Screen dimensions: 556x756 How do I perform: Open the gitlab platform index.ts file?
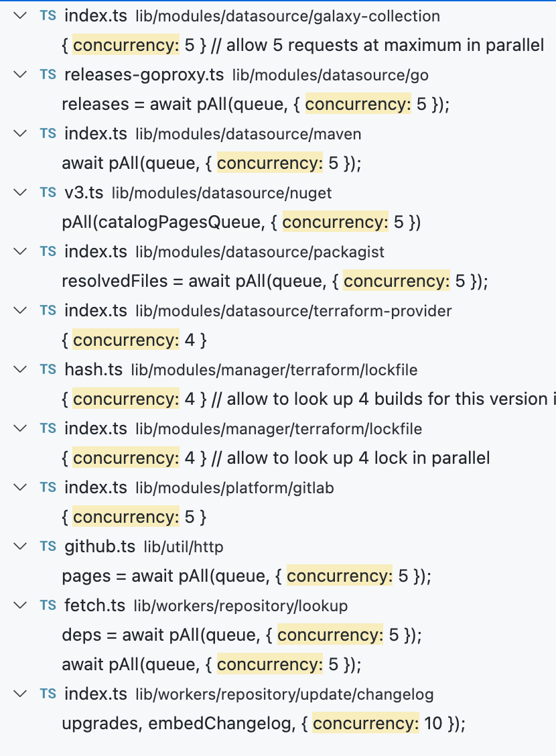pos(94,487)
